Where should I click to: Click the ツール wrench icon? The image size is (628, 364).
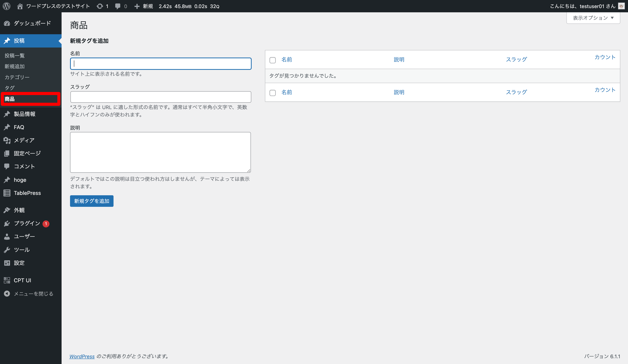pyautogui.click(x=7, y=250)
